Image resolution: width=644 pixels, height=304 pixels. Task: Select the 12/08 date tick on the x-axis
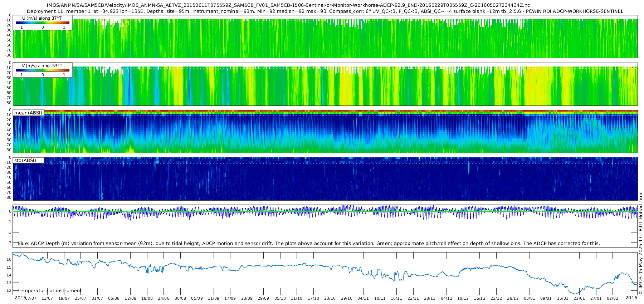coord(130,298)
